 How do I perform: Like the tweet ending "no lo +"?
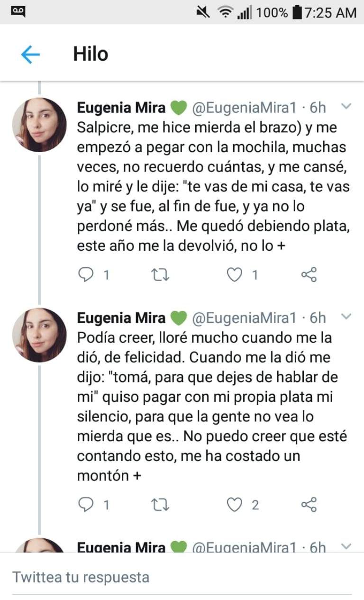pyautogui.click(x=234, y=275)
